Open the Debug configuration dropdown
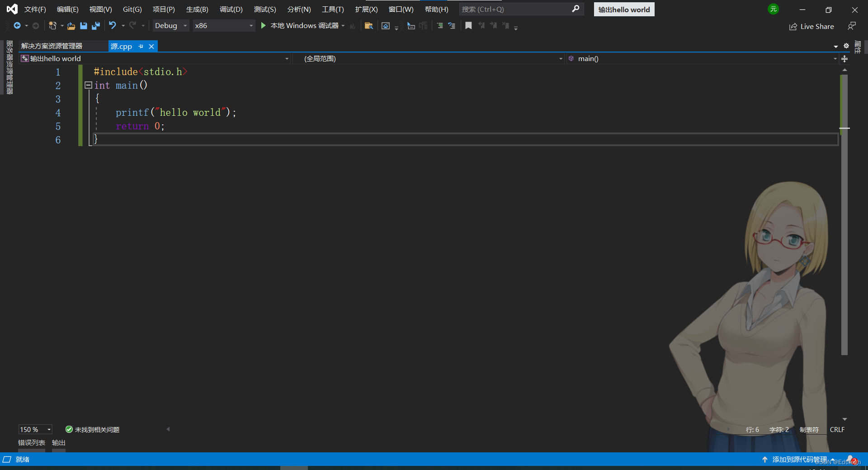This screenshot has height=470, width=868. (x=170, y=26)
